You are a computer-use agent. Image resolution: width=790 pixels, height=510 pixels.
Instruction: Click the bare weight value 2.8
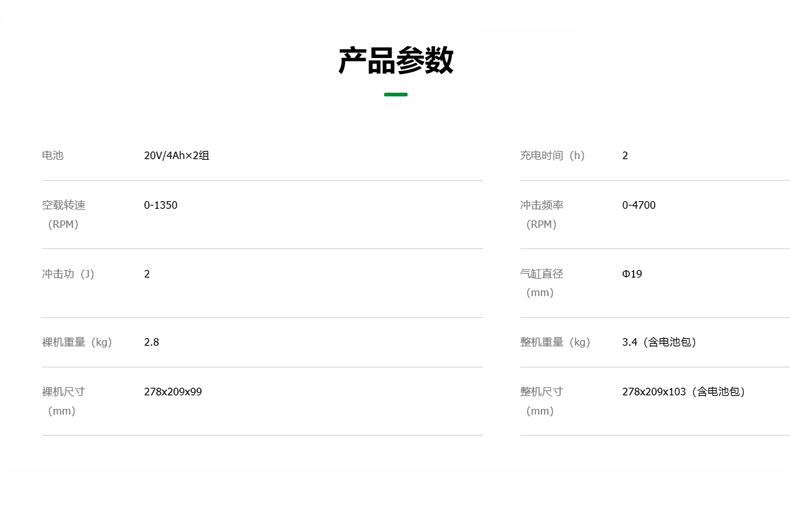[151, 342]
